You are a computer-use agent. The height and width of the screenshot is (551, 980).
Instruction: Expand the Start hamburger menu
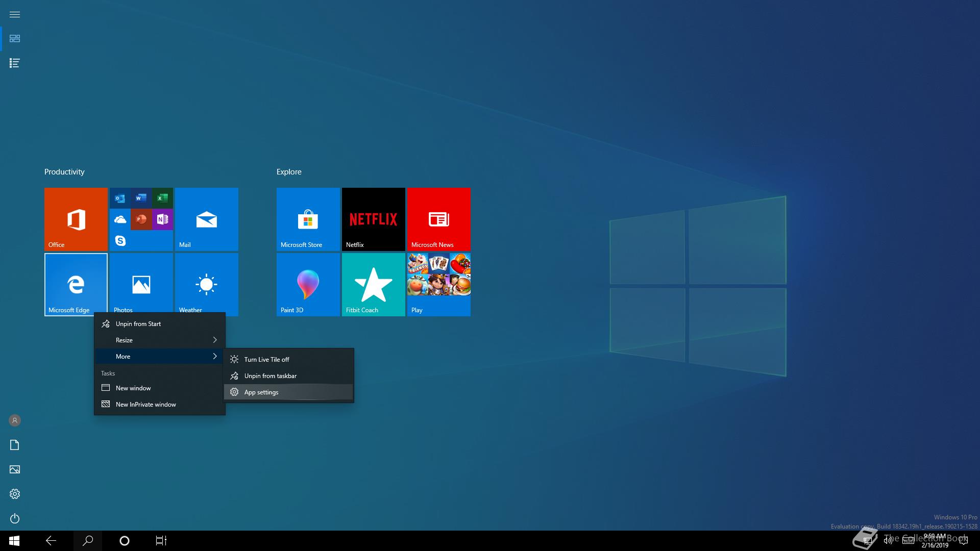[x=15, y=14]
